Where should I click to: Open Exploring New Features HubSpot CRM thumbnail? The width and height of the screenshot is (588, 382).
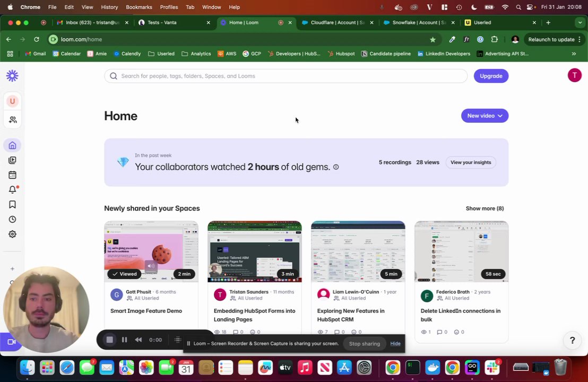(358, 251)
